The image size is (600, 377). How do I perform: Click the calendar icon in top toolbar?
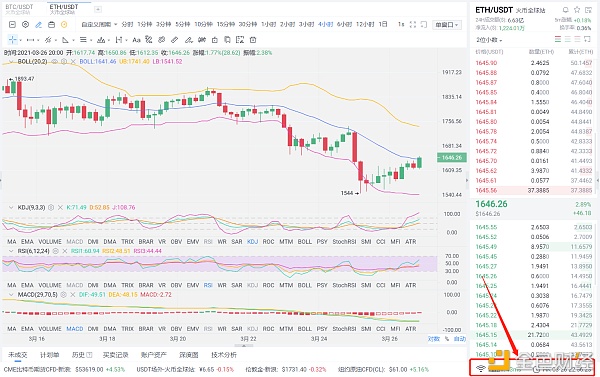click(x=51, y=24)
